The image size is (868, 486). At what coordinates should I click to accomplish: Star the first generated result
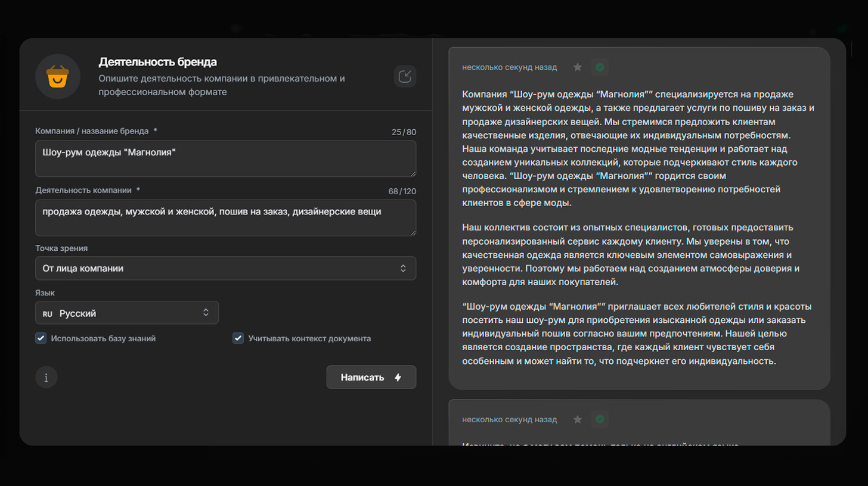[x=577, y=67]
